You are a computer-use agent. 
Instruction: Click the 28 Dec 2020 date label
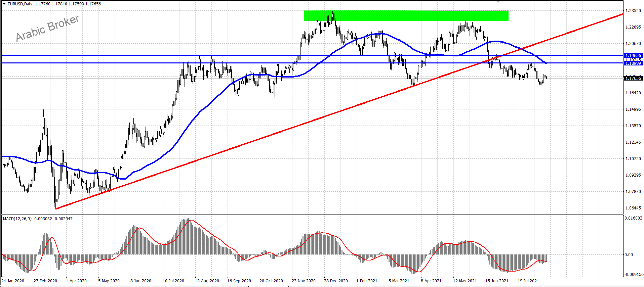click(335, 281)
